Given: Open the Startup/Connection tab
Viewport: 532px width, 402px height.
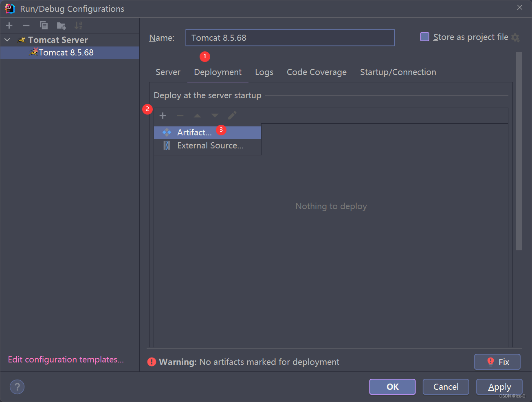Looking at the screenshot, I should (x=398, y=72).
